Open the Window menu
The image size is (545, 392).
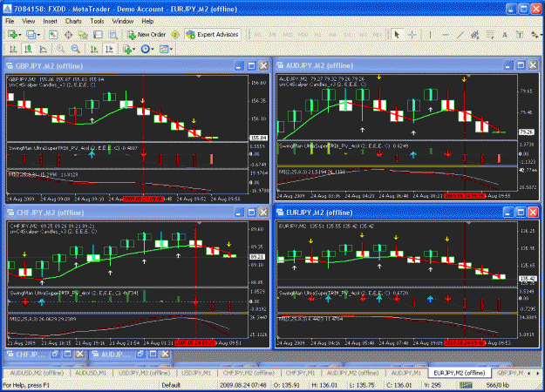(122, 21)
